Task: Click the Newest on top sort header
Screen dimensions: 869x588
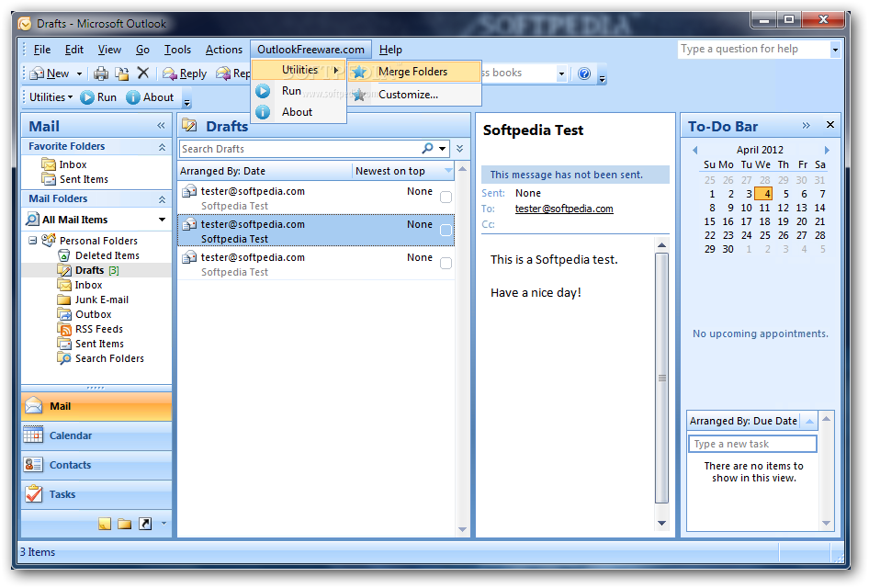Action: (403, 171)
